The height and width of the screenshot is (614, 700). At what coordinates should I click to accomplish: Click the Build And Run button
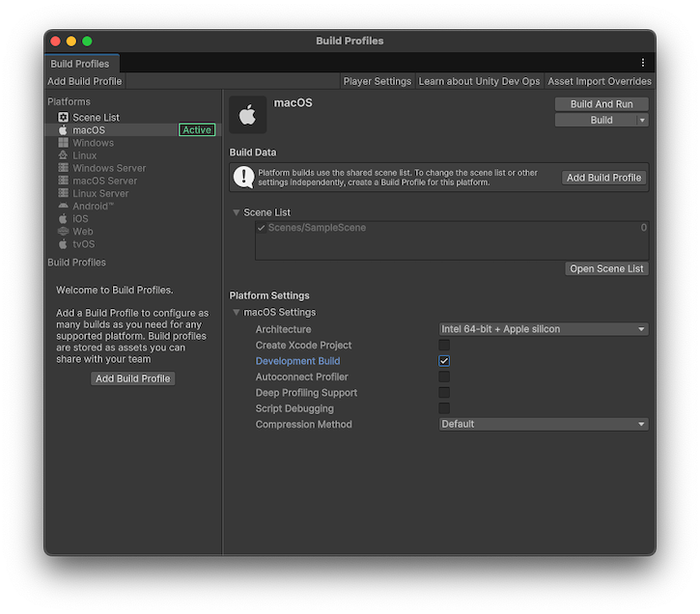[601, 104]
